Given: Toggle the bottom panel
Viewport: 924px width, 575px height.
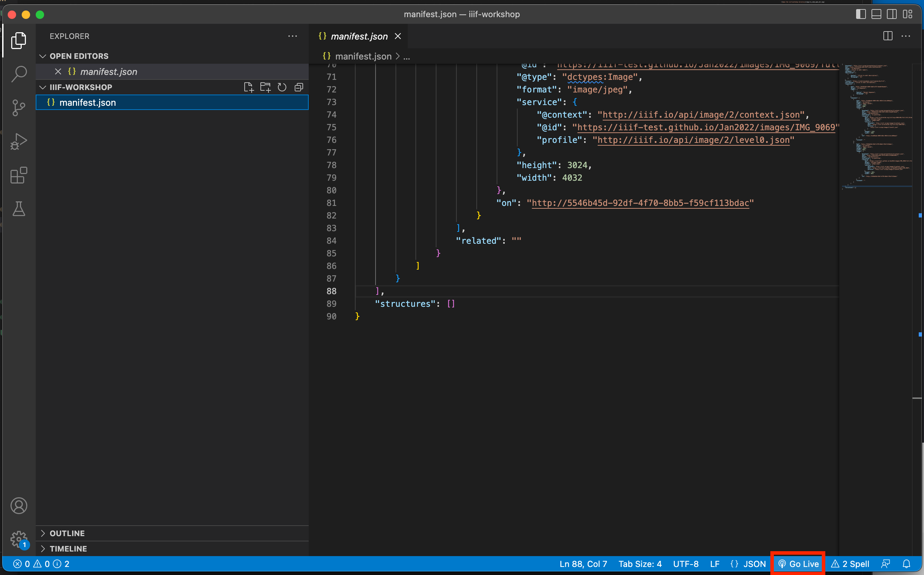Looking at the screenshot, I should pyautogui.click(x=876, y=14).
